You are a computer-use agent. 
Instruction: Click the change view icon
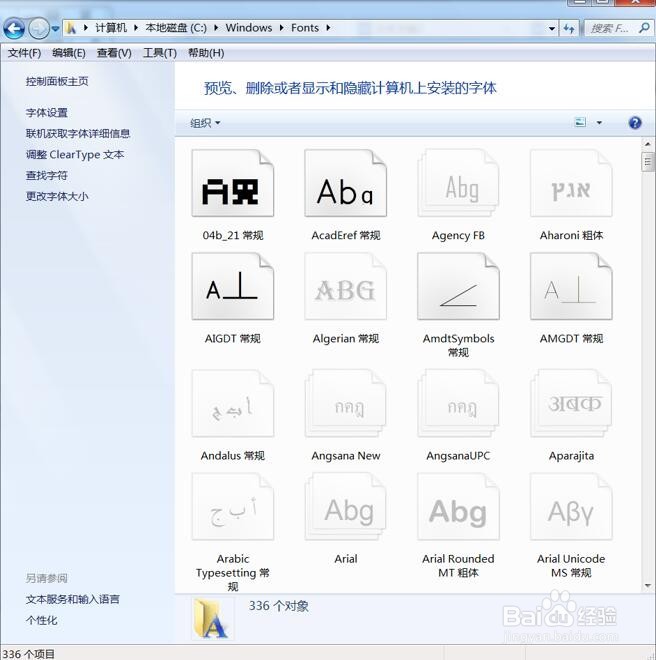(x=580, y=122)
